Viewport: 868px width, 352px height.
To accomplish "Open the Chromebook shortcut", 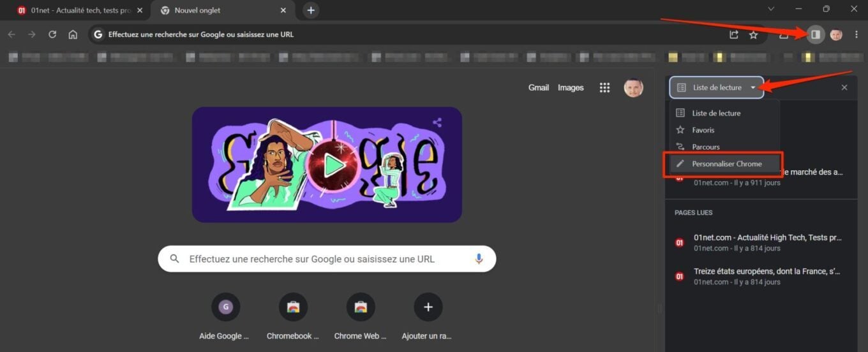I will click(293, 316).
